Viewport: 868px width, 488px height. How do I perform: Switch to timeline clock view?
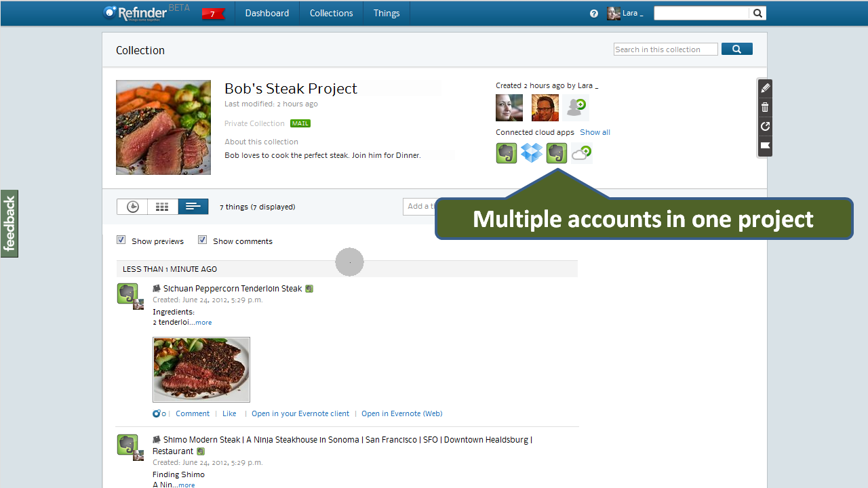tap(132, 207)
